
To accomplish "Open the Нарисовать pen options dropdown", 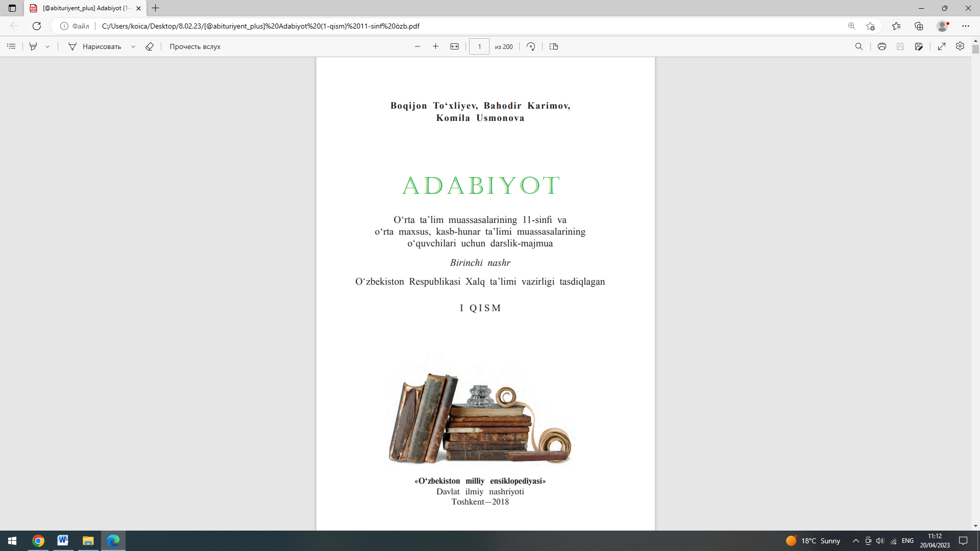I will pos(133,46).
